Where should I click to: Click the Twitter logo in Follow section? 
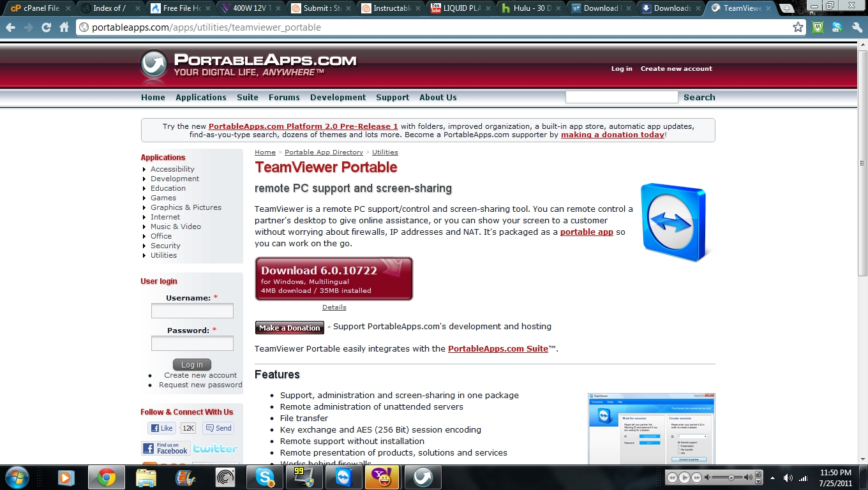click(x=216, y=449)
